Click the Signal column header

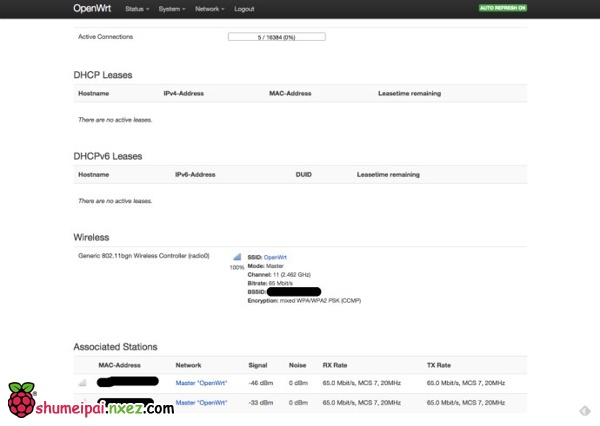259,365
